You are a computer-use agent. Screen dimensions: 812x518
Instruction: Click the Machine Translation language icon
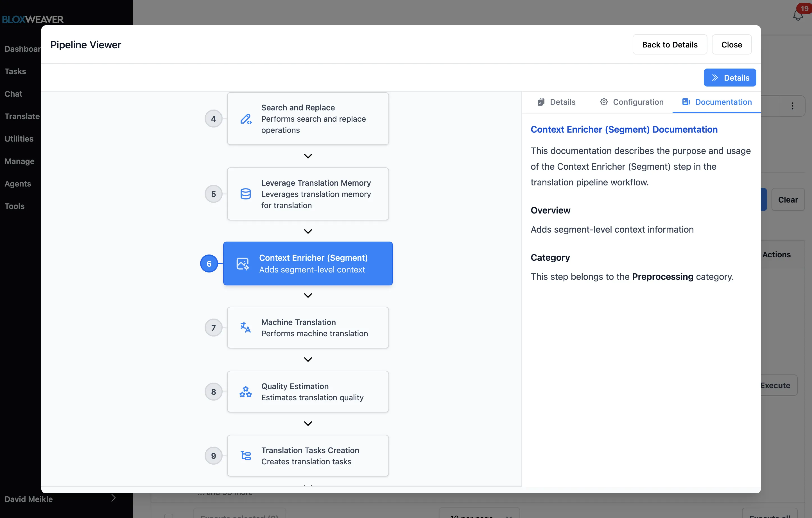click(245, 327)
